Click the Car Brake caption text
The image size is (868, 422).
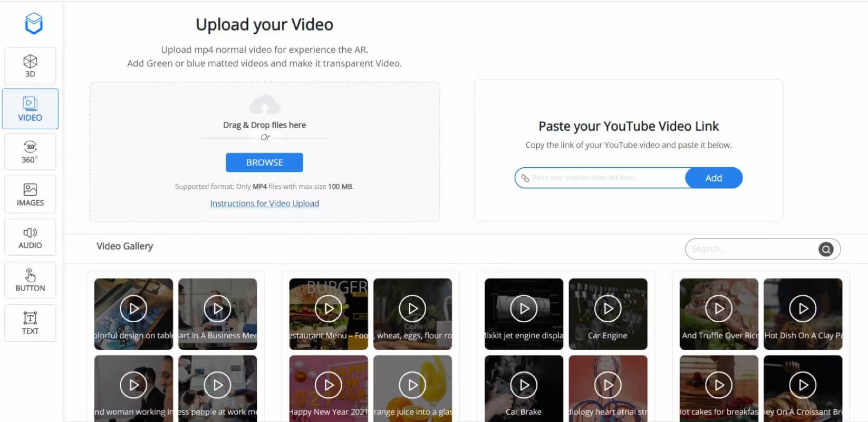(524, 412)
